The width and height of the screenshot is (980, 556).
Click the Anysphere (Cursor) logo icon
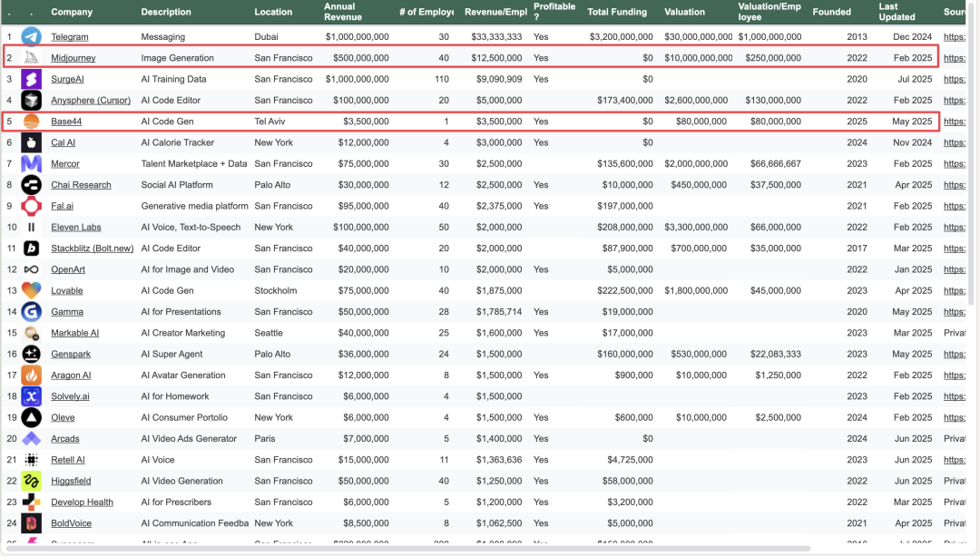pyautogui.click(x=31, y=100)
